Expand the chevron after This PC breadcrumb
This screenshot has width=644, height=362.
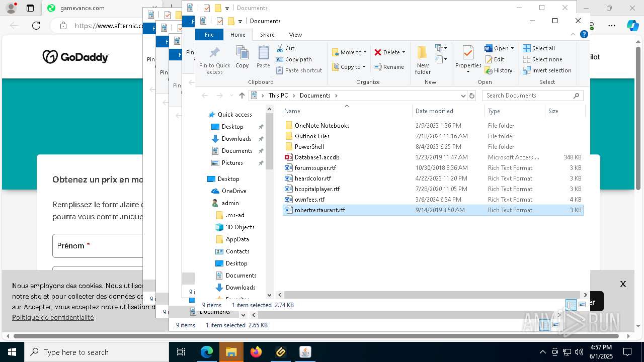294,96
